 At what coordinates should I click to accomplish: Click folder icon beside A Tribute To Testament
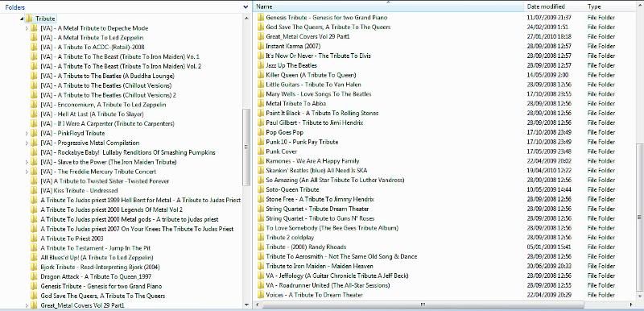pos(34,248)
